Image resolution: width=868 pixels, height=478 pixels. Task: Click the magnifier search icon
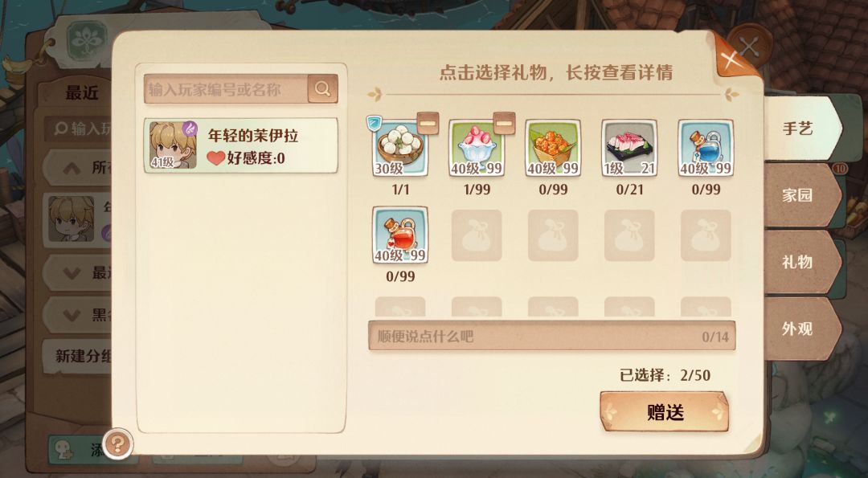323,88
